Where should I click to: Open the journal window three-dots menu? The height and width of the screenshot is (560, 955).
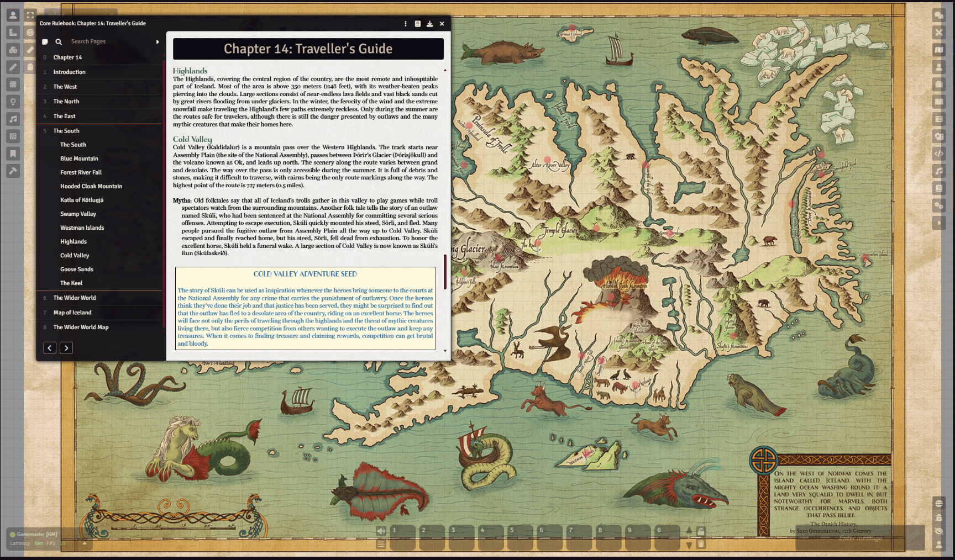pyautogui.click(x=406, y=24)
